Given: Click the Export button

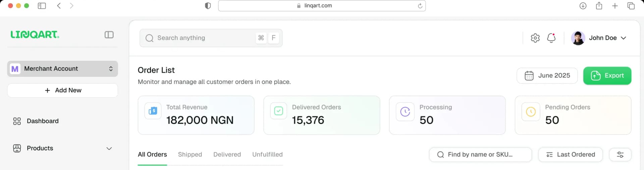Looking at the screenshot, I should 607,76.
